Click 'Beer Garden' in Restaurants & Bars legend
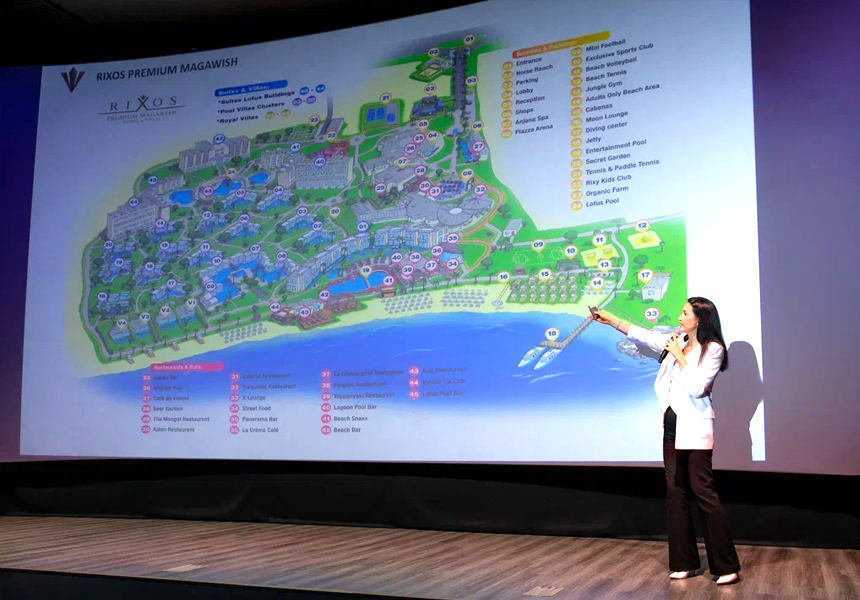The height and width of the screenshot is (600, 860). [x=168, y=409]
